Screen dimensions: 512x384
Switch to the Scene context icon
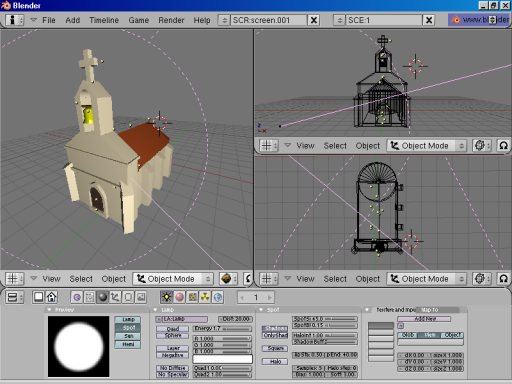[141, 297]
